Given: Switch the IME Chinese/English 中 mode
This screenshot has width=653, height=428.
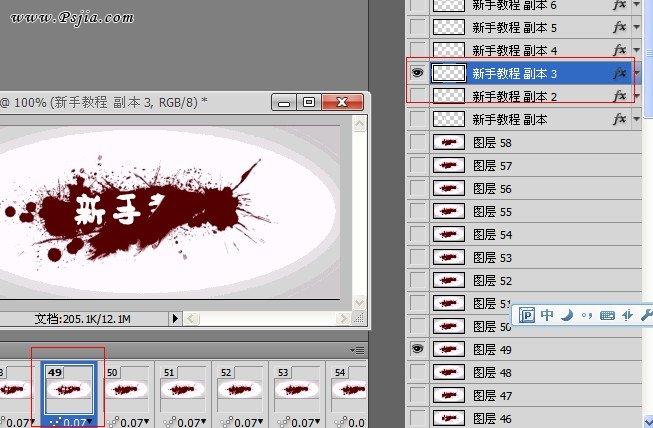Looking at the screenshot, I should point(547,315).
